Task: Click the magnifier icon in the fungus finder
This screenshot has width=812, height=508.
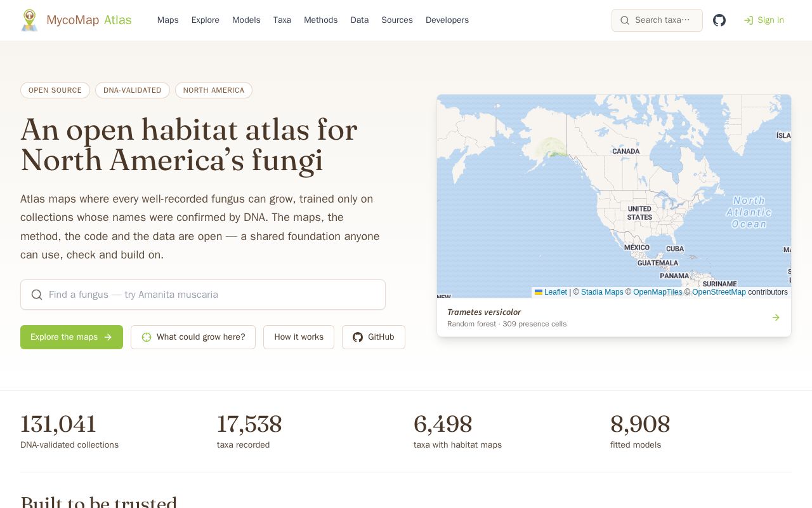Action: [37, 295]
